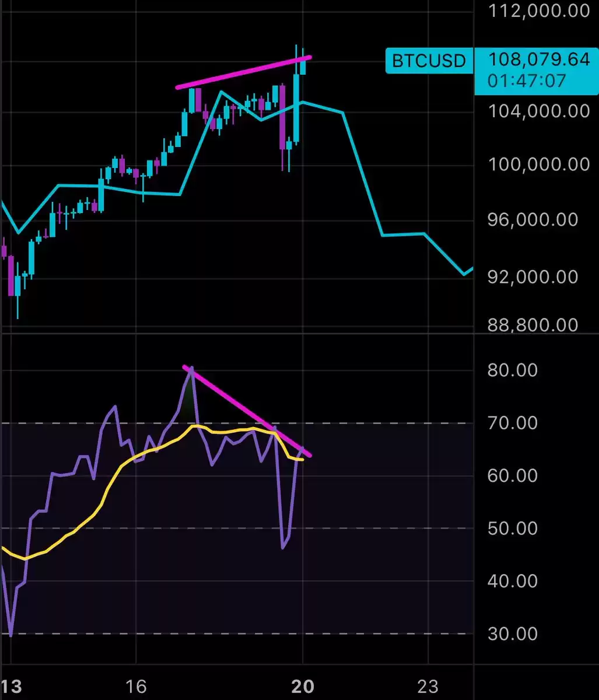Click the 112,000.00 price axis label
The height and width of the screenshot is (700, 599).
pyautogui.click(x=539, y=10)
